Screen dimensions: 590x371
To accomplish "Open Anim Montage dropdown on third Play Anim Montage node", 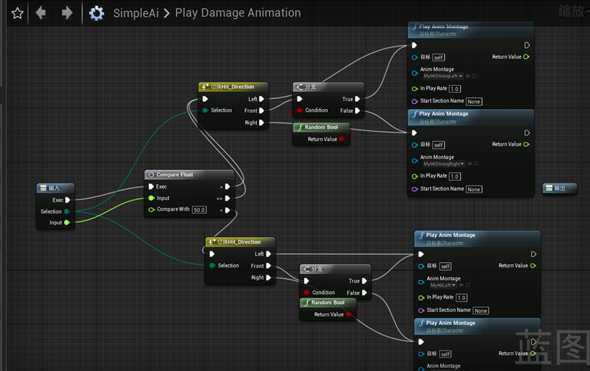I will [x=444, y=286].
